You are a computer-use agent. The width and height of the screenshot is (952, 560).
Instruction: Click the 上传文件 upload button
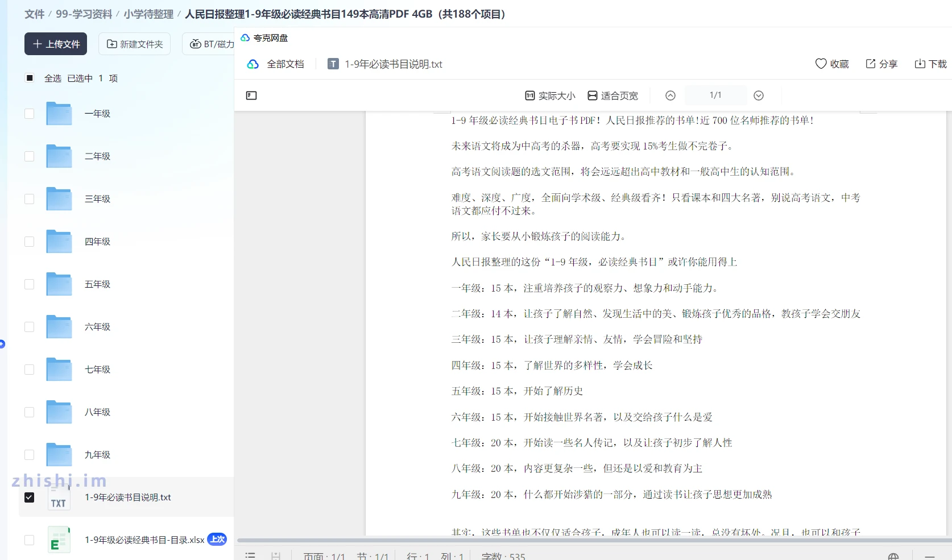[x=56, y=44]
